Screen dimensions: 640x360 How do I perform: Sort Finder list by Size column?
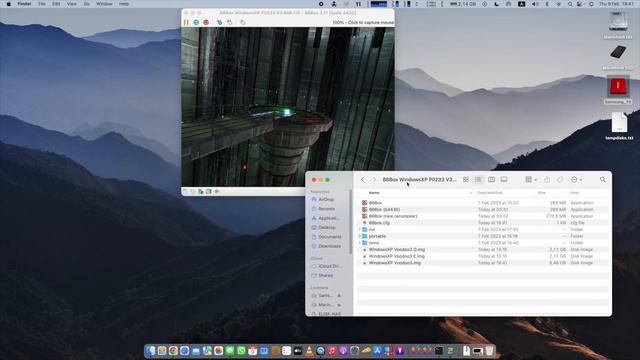pos(542,193)
